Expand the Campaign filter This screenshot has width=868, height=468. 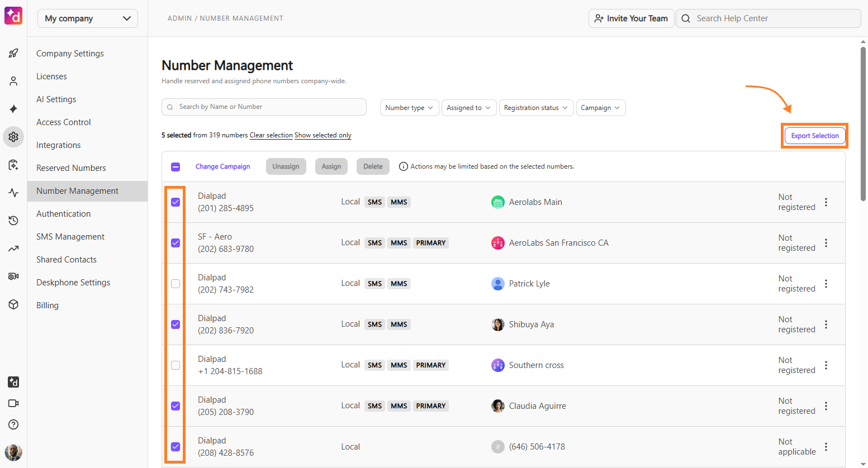pos(601,108)
